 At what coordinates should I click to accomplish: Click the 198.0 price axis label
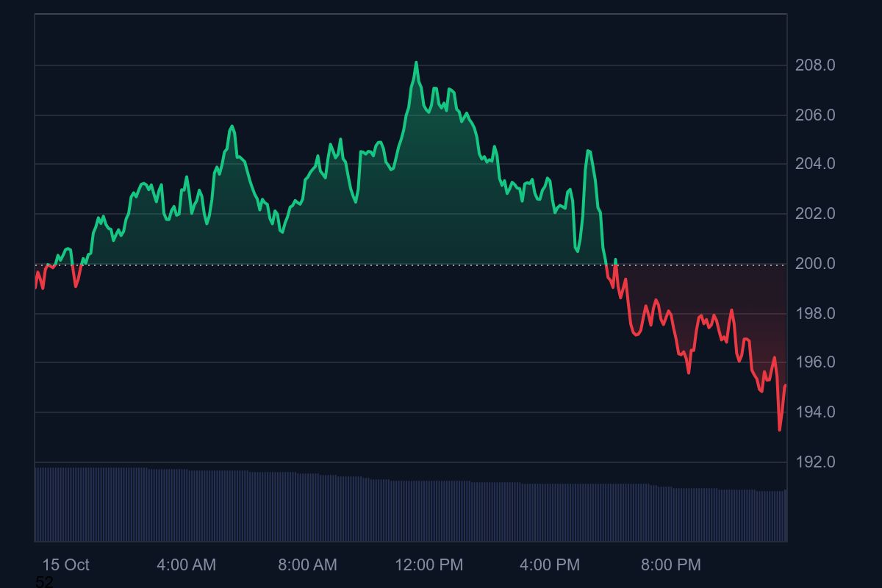coord(815,314)
